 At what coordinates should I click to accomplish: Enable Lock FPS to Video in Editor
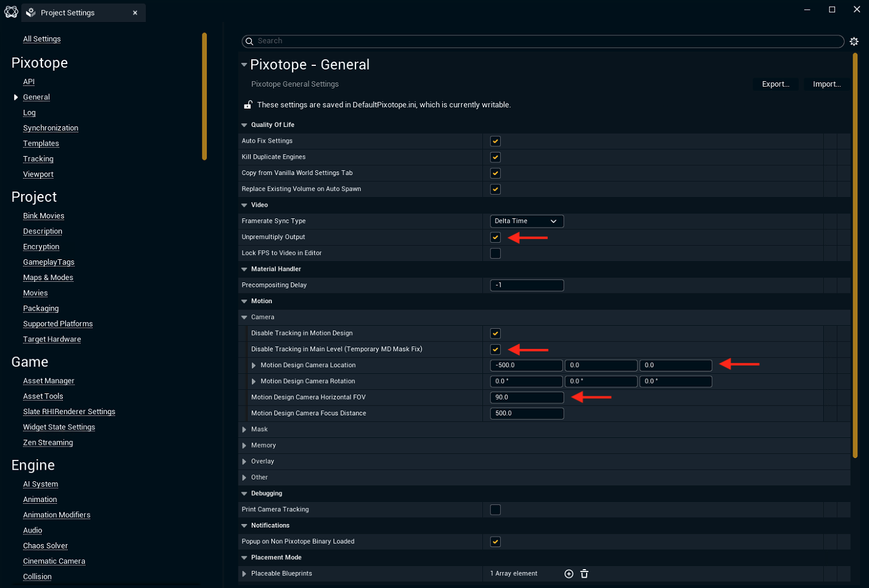[x=495, y=253]
